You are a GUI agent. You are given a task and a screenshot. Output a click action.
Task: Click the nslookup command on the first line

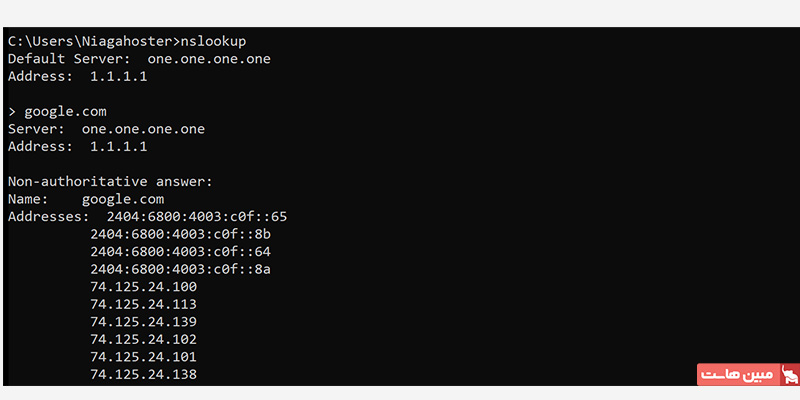click(x=213, y=41)
